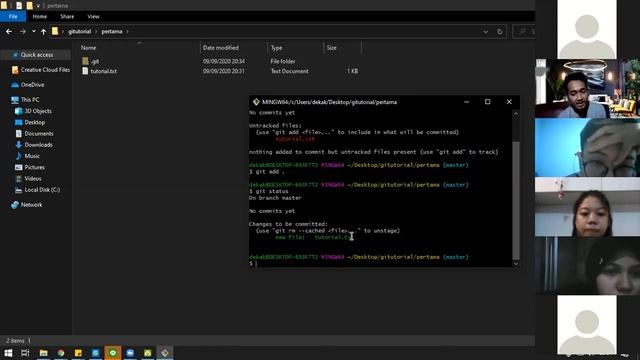Select bottom placeholder avatar participant tile
The image size is (640, 360).
(x=587, y=324)
